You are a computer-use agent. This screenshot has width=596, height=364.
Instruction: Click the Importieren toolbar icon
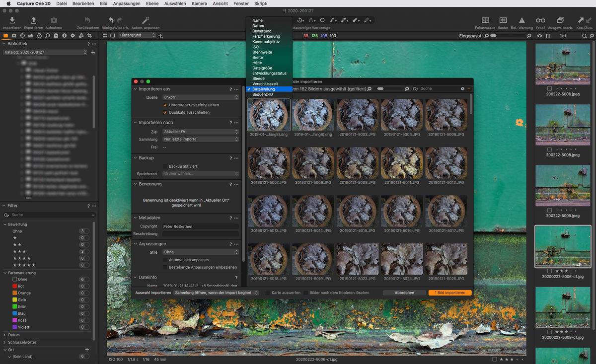[x=12, y=20]
